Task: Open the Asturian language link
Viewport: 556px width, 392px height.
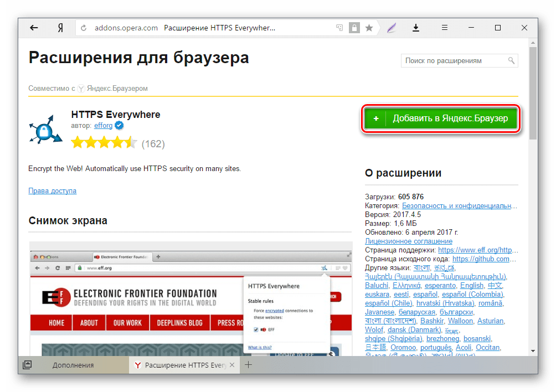Action: coord(491,321)
